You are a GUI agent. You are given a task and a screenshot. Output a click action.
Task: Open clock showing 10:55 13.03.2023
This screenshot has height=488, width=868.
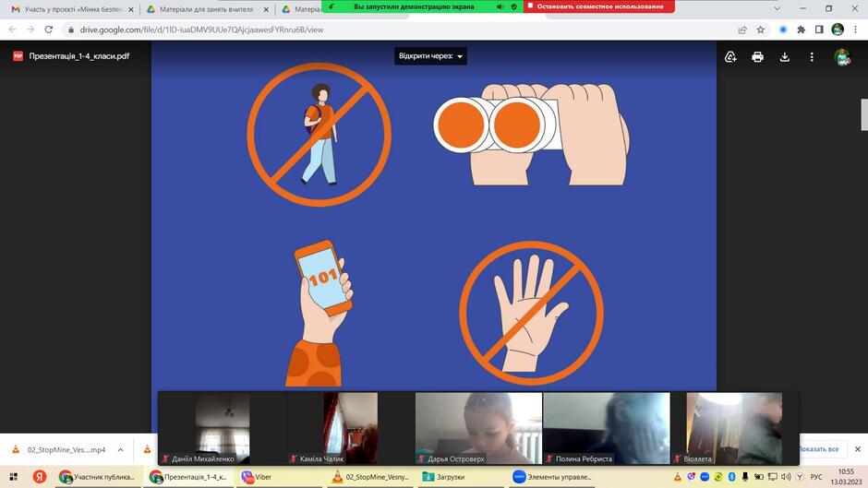pyautogui.click(x=845, y=476)
